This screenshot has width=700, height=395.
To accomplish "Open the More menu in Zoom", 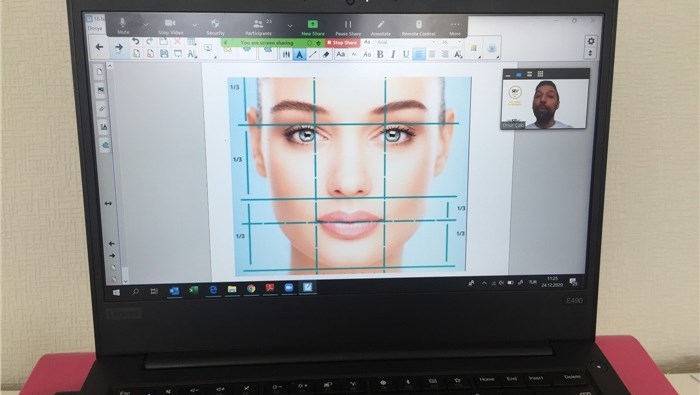I will 455,28.
